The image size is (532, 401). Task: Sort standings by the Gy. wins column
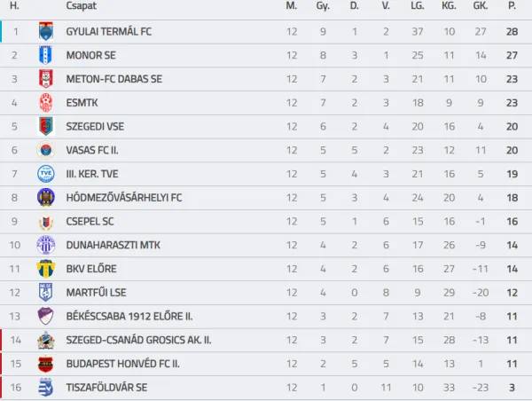click(x=323, y=6)
